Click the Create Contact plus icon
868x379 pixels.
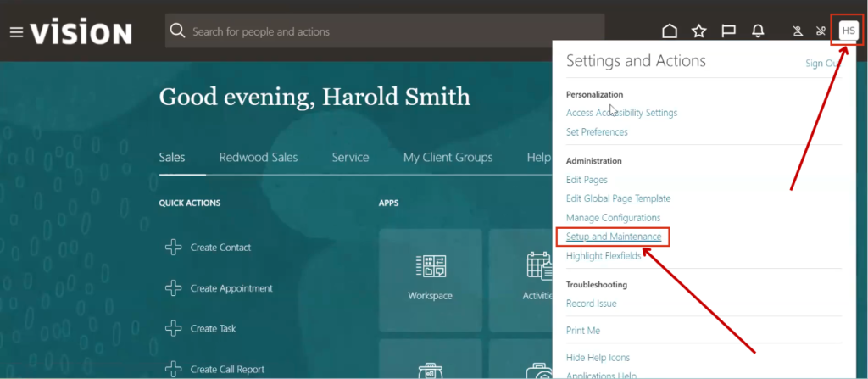[x=173, y=248]
